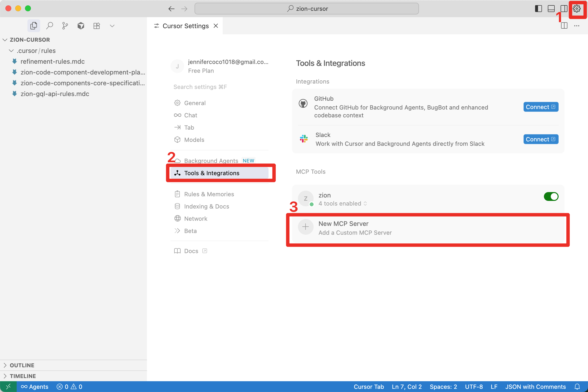Open zion-code-component-development-pla... file
The height and width of the screenshot is (392, 588).
coord(73,72)
